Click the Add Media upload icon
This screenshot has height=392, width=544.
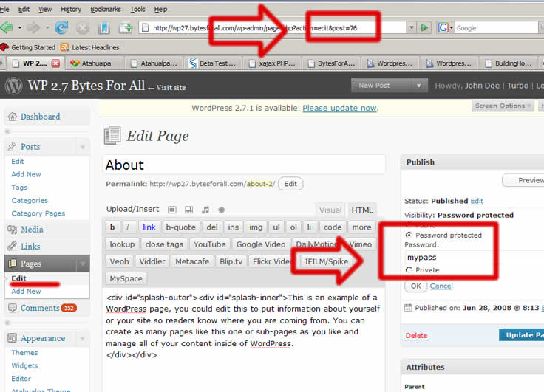(221, 210)
